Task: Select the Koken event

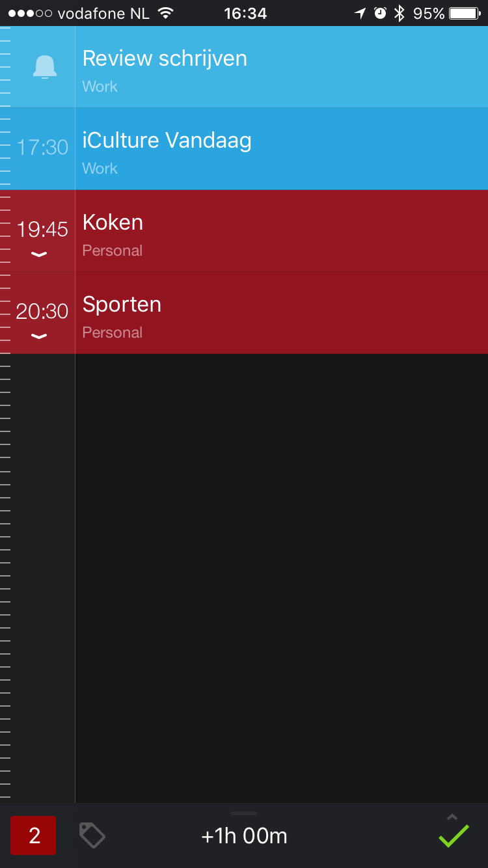Action: (x=281, y=231)
